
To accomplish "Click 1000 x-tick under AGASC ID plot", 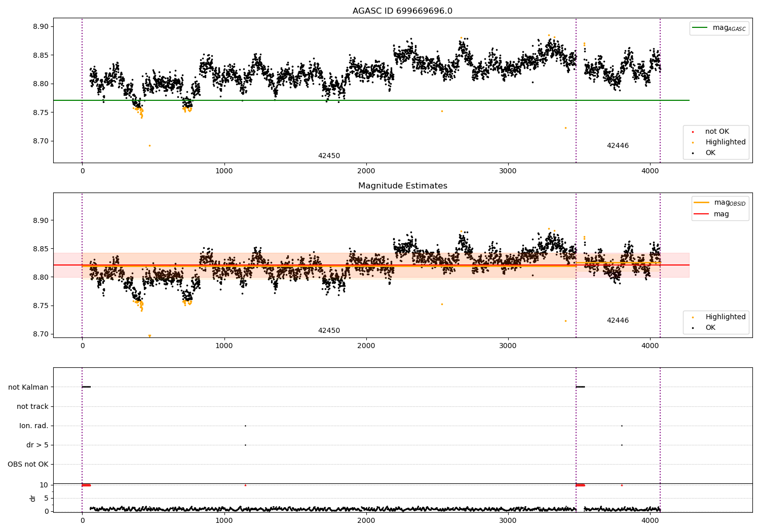I will click(x=224, y=171).
